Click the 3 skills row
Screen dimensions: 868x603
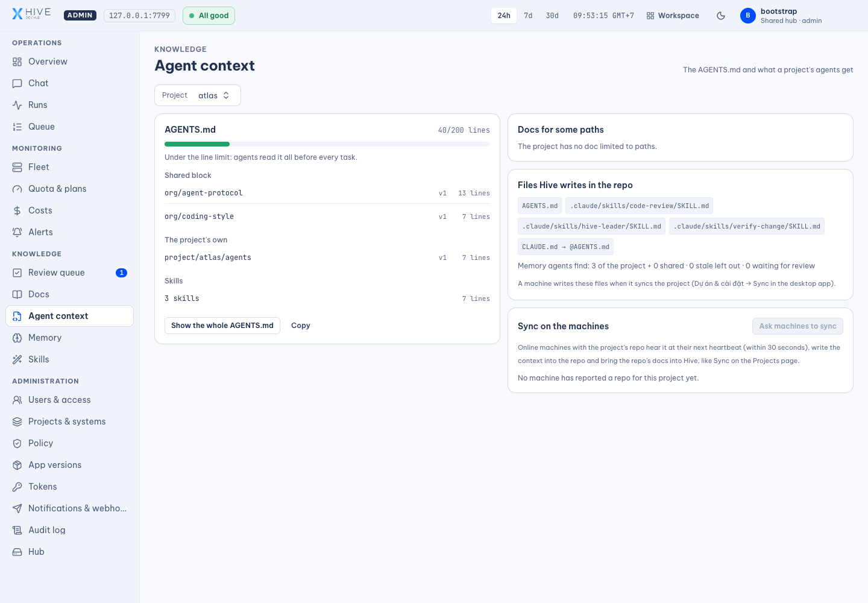(327, 298)
